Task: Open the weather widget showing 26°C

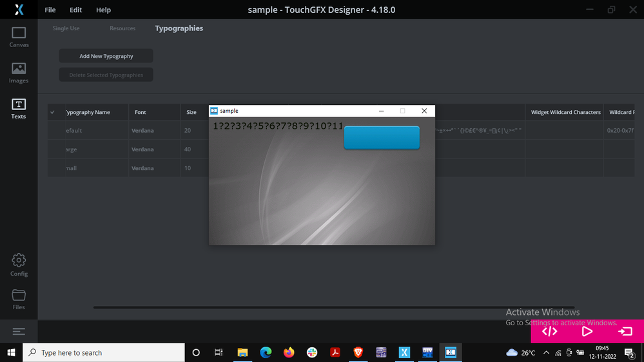Action: [520, 352]
